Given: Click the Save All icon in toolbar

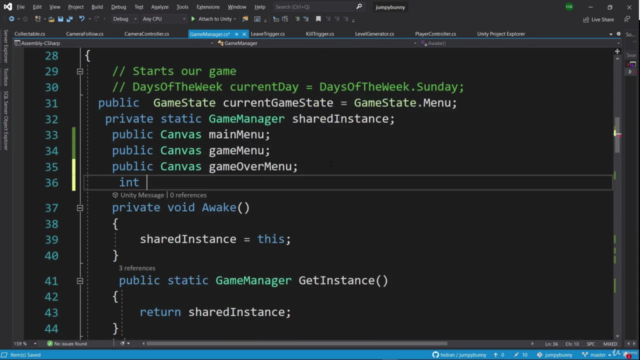Looking at the screenshot, I should [69, 19].
